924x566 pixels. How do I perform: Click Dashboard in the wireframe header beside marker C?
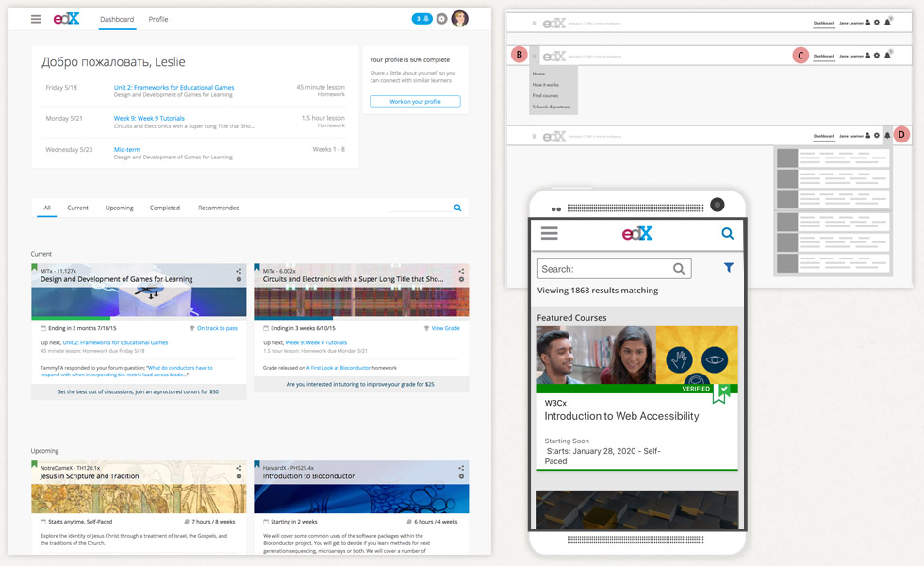(x=824, y=56)
